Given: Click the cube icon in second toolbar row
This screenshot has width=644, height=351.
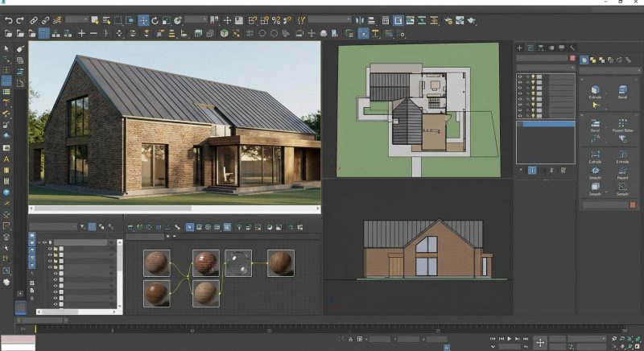Looking at the screenshot, I should point(224,33).
